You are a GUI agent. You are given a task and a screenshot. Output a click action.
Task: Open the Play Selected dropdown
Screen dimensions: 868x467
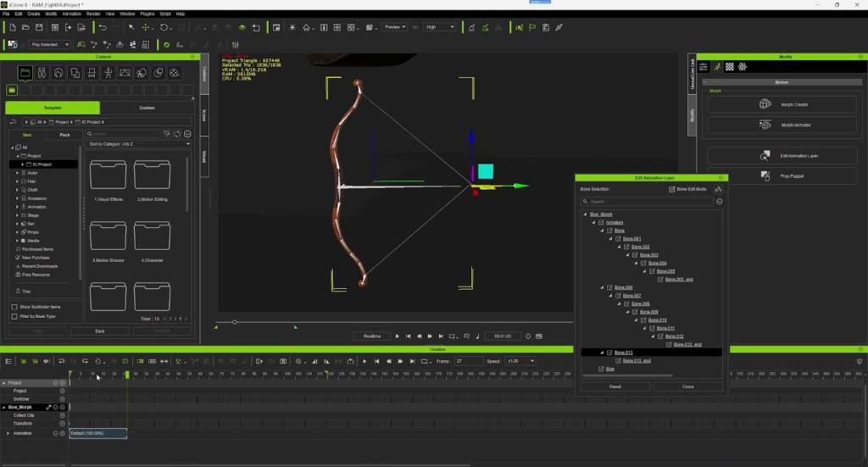pos(50,44)
